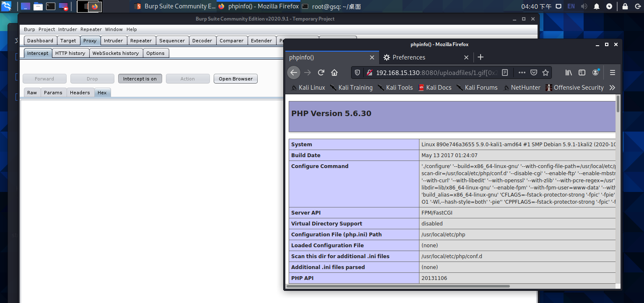Viewport: 644px width, 303px height.
Task: Click the Drop button in Burp
Action: [x=92, y=79]
